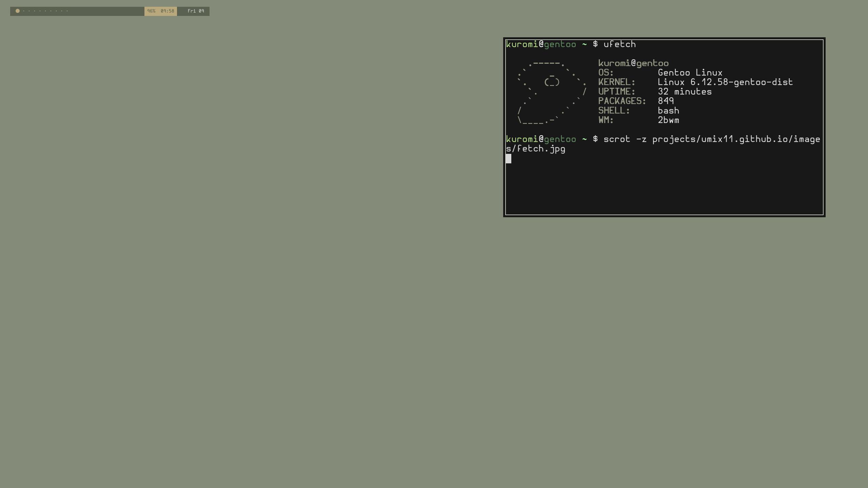Click the active workspace circle indicator
This screenshot has height=488, width=868.
(x=18, y=11)
